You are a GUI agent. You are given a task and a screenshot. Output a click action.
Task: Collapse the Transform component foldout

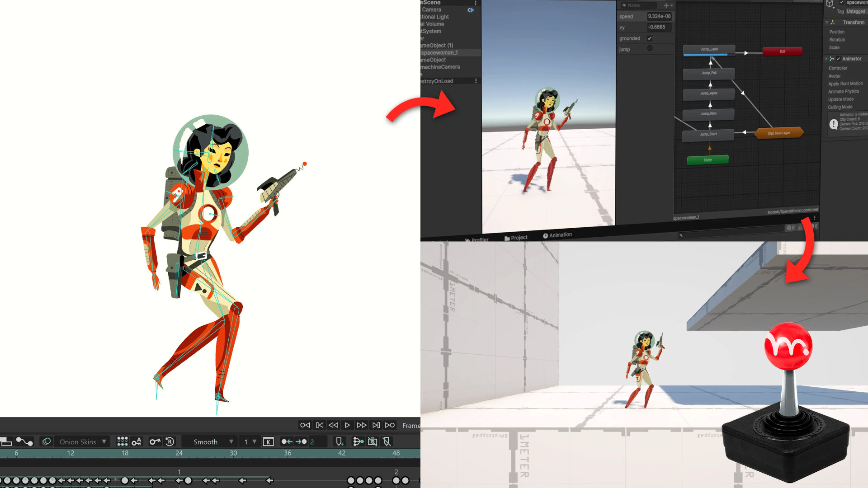coord(827,22)
